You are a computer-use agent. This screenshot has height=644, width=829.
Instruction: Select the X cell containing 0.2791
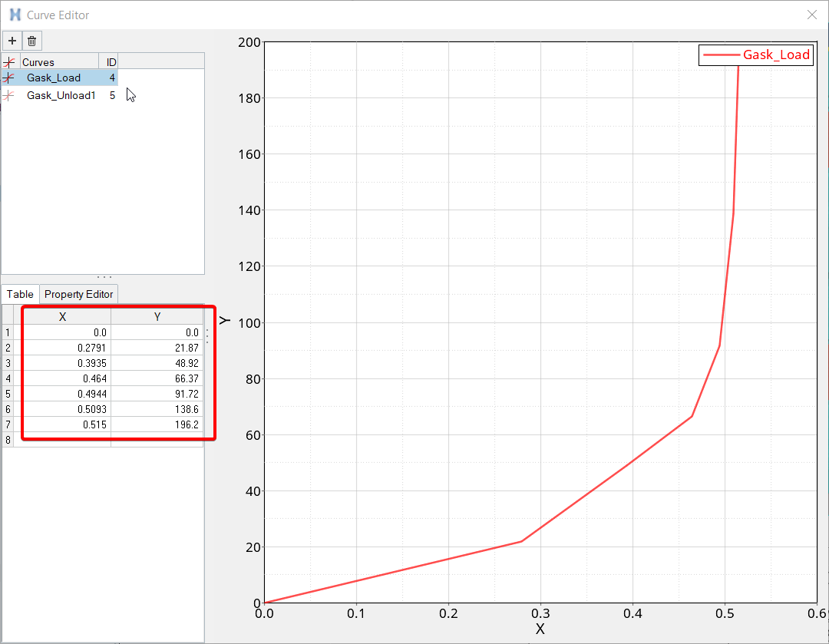(63, 348)
